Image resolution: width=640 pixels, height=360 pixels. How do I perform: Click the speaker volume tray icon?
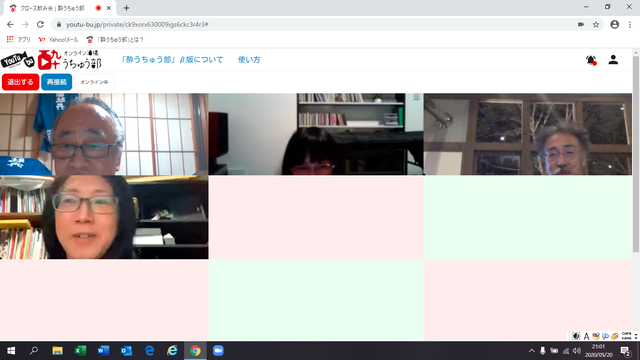point(577,351)
